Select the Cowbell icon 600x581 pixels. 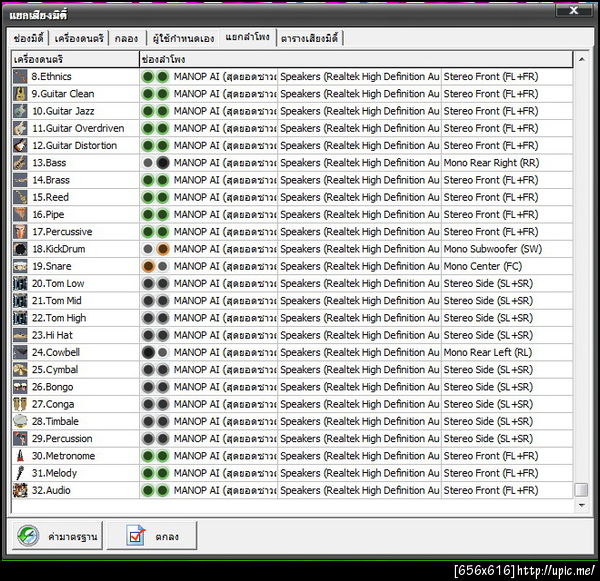(x=20, y=353)
